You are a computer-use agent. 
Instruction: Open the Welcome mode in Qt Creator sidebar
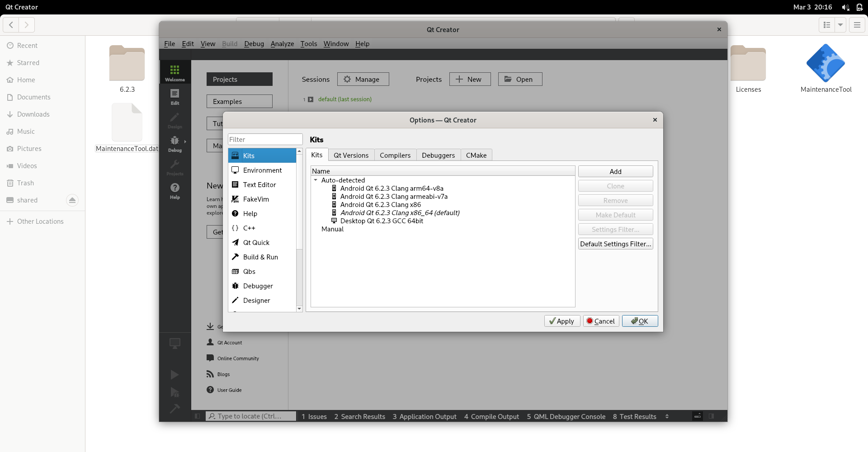[x=175, y=72]
